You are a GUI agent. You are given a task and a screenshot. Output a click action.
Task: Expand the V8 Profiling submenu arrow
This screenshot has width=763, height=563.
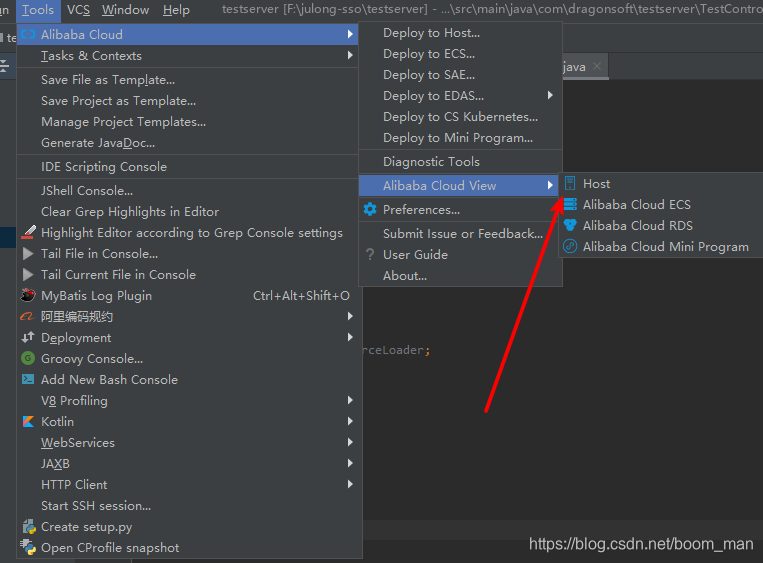(x=350, y=400)
